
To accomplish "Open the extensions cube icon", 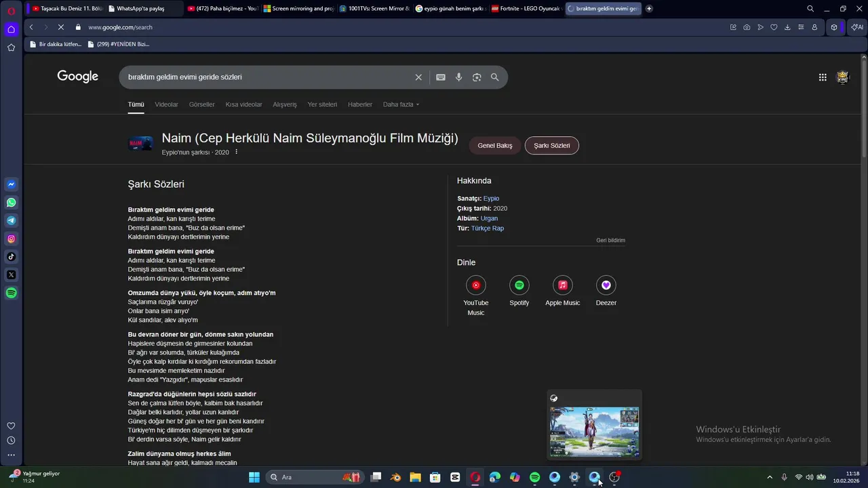I will 834,27.
